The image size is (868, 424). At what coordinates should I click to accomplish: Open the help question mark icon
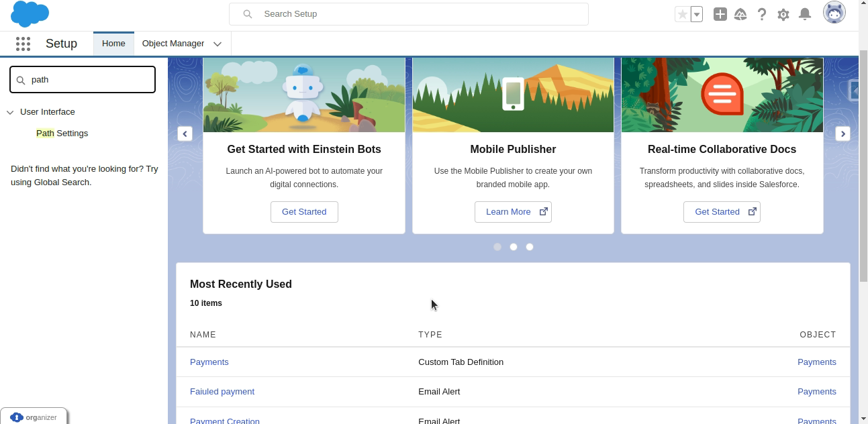click(x=762, y=14)
